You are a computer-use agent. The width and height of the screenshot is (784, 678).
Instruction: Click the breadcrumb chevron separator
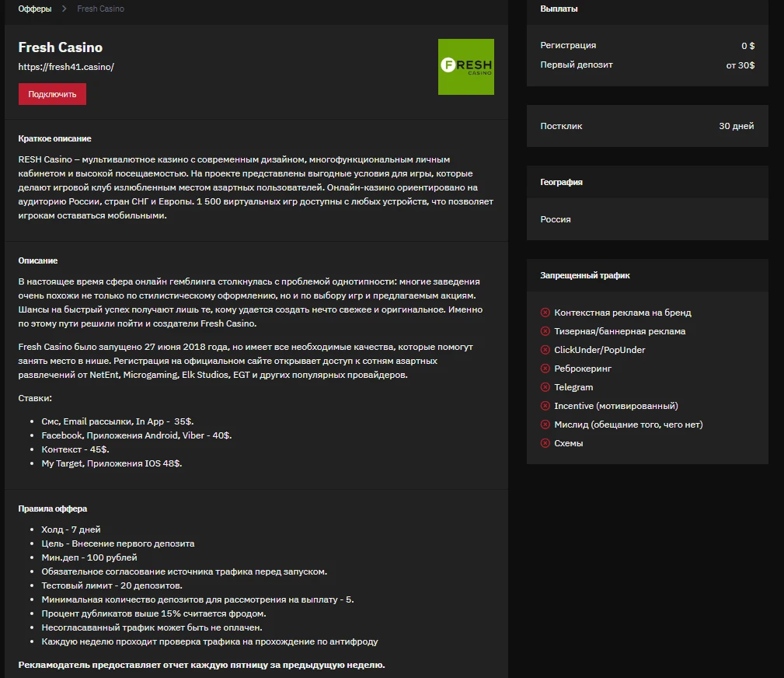[64, 9]
